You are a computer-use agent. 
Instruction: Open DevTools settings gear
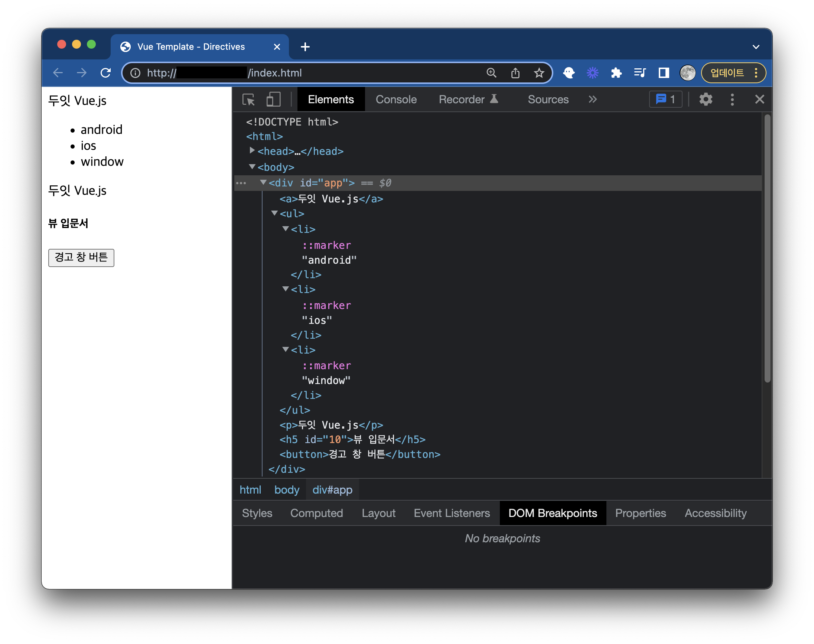click(706, 100)
